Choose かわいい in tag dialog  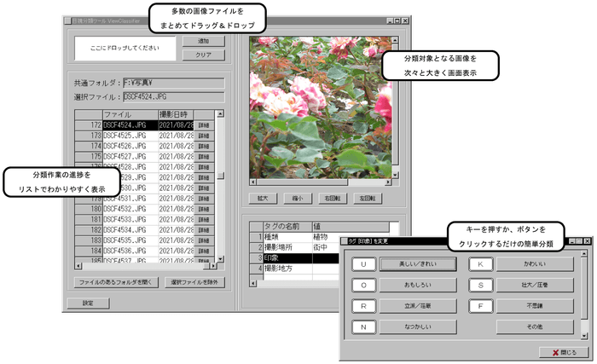535,264
